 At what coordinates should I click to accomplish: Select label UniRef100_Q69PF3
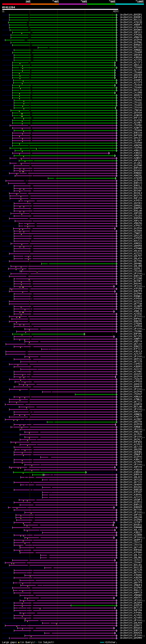tap(131, 540)
